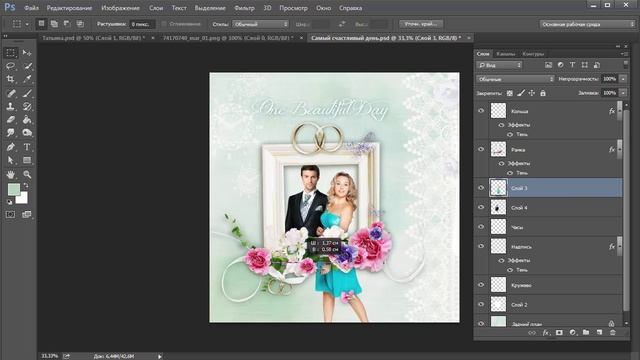Viewport: 640px width, 360px height.
Task: Select the Brush tool
Action: point(27,93)
